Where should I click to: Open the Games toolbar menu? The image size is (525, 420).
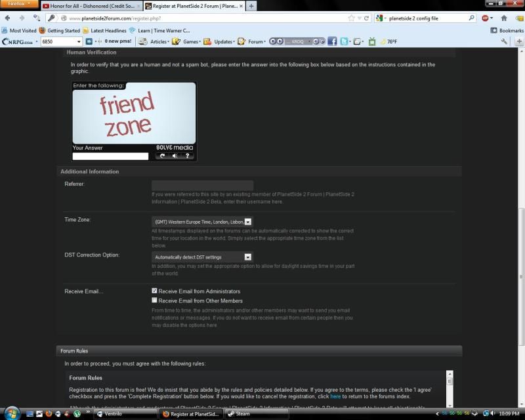tap(188, 41)
